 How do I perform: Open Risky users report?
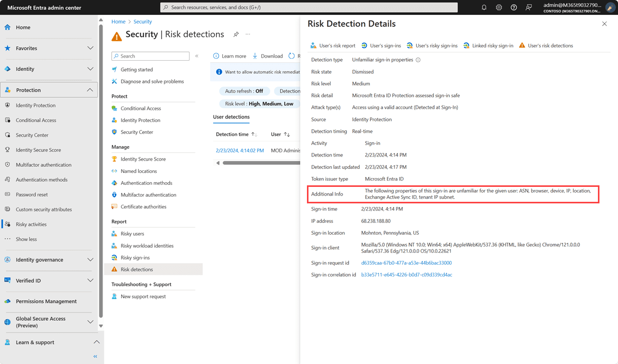click(132, 234)
